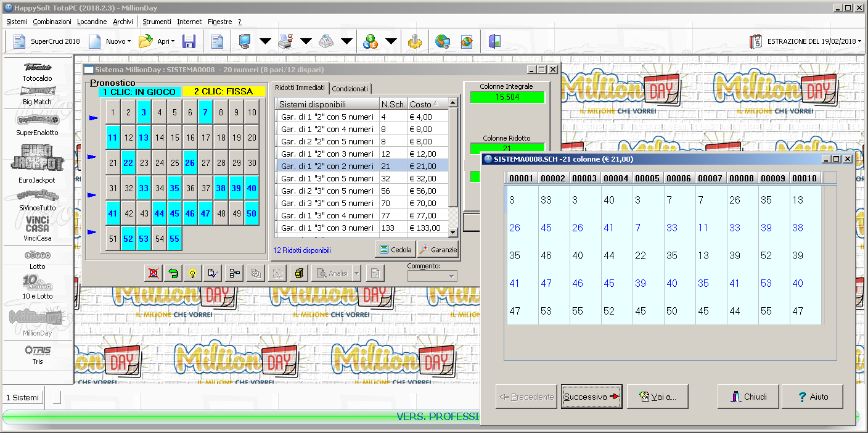Select Lotto in the sidebar
The width and height of the screenshot is (868, 433).
(37, 260)
